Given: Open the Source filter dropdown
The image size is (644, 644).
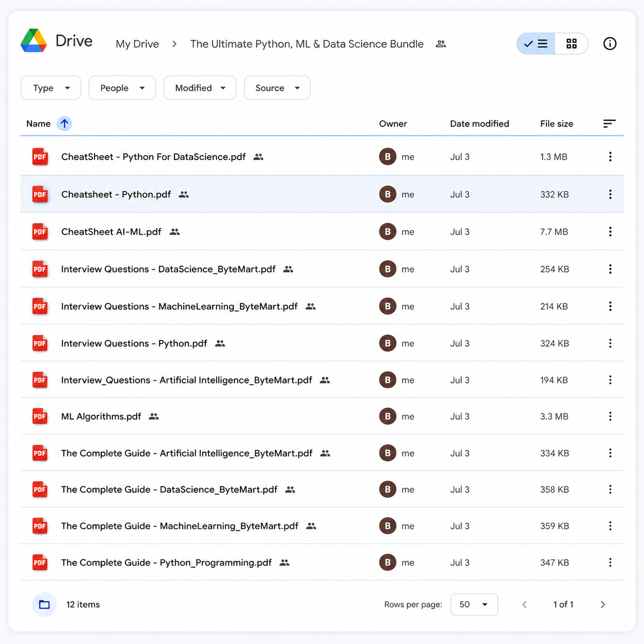Looking at the screenshot, I should point(277,88).
